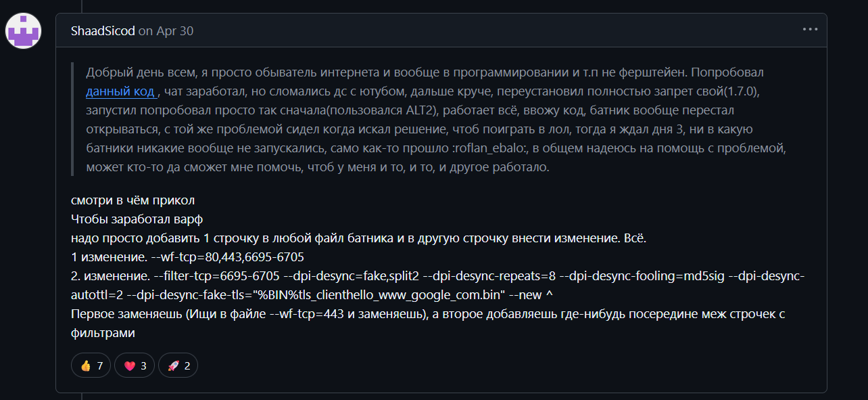Add a thumbs up reaction

pyautogui.click(x=91, y=365)
